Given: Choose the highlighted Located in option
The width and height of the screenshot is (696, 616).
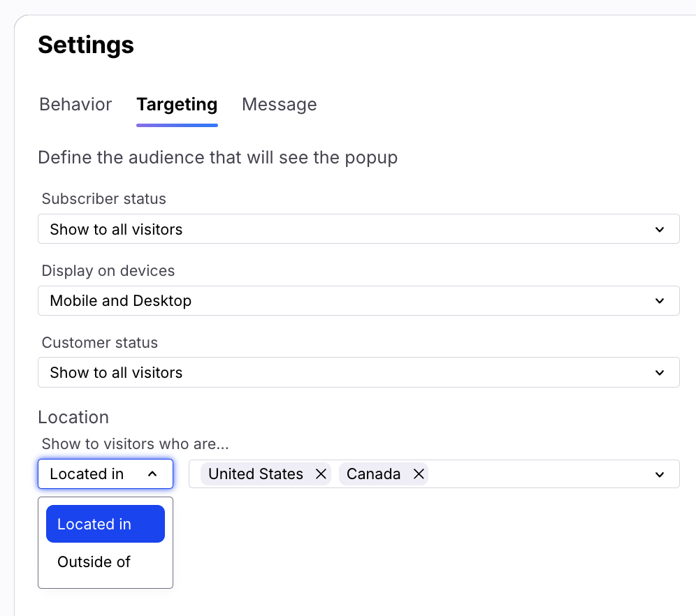Looking at the screenshot, I should tap(105, 525).
